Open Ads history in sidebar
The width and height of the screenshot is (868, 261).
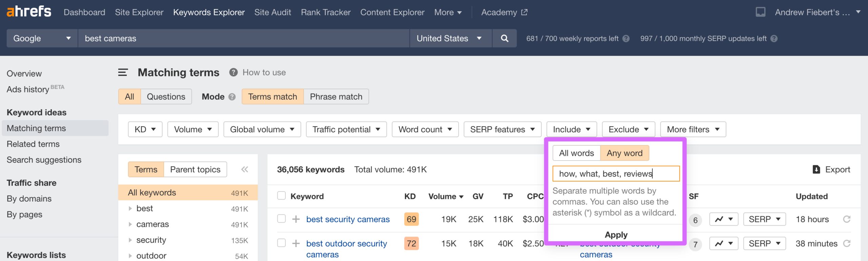pyautogui.click(x=35, y=89)
